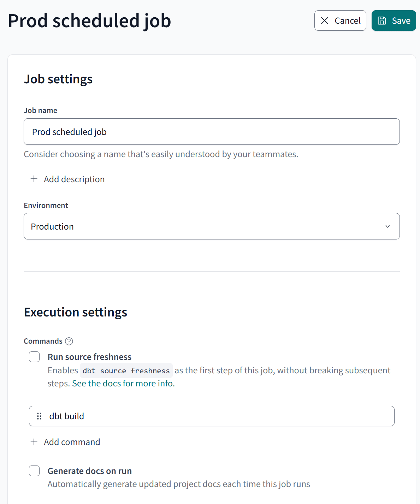Click the Run source freshness label
Screen dimensions: 420x504
tap(89, 357)
